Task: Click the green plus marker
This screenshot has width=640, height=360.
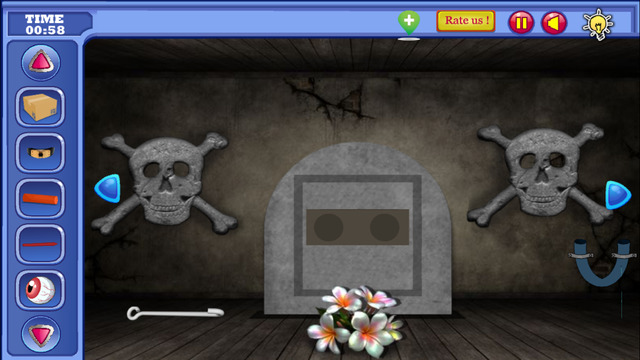Action: [409, 23]
